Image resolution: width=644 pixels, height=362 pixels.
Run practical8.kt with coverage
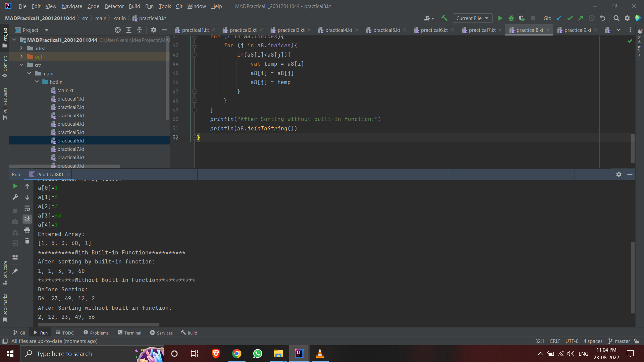(522, 18)
